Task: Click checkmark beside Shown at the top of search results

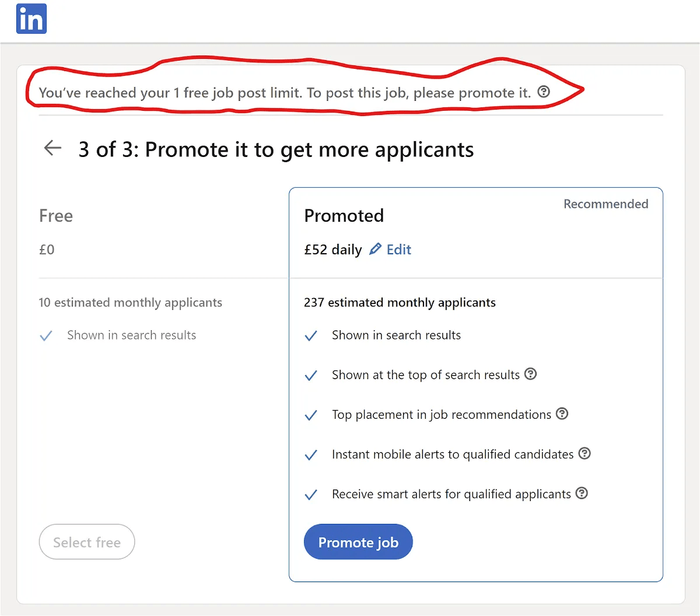Action: point(311,375)
